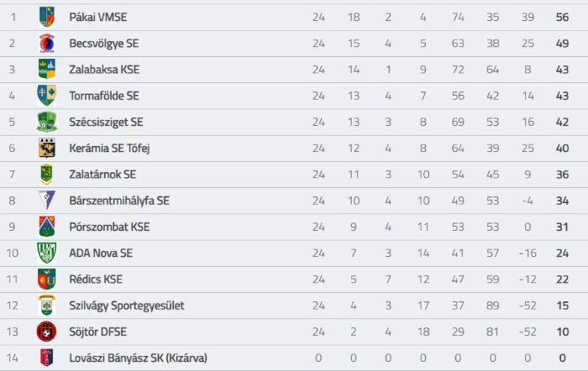588x371 pixels.
Task: Select the Pórszombat KSE crest
Action: point(47,227)
